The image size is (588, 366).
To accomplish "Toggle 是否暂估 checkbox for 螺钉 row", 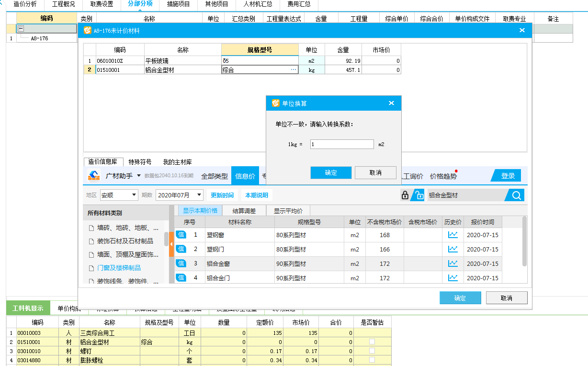I will (372, 351).
